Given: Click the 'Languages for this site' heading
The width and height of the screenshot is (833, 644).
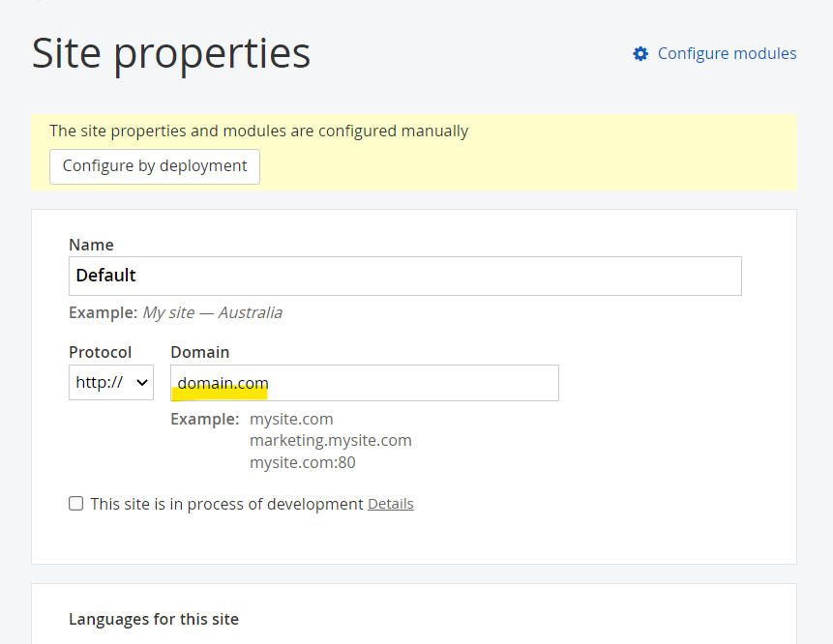Looking at the screenshot, I should [154, 619].
